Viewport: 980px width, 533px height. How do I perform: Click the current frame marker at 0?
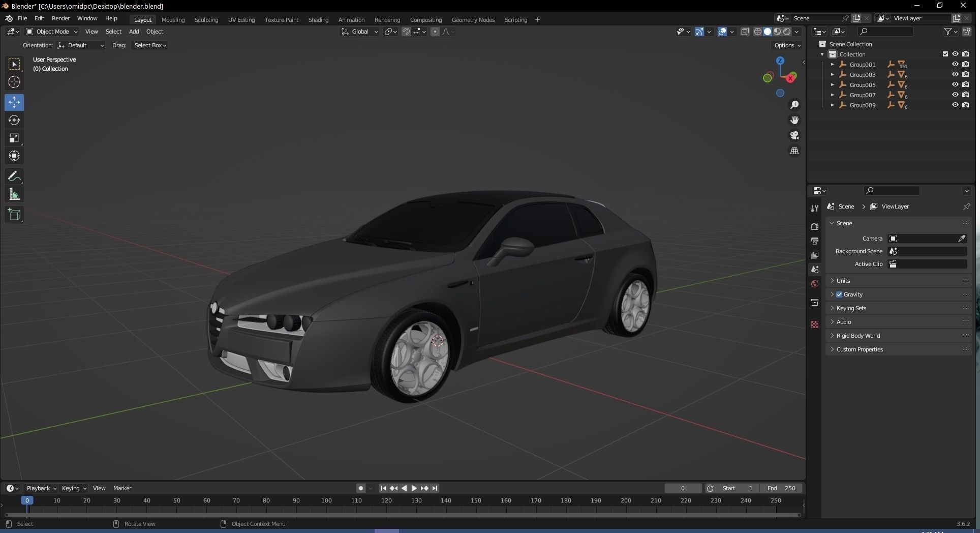click(27, 500)
